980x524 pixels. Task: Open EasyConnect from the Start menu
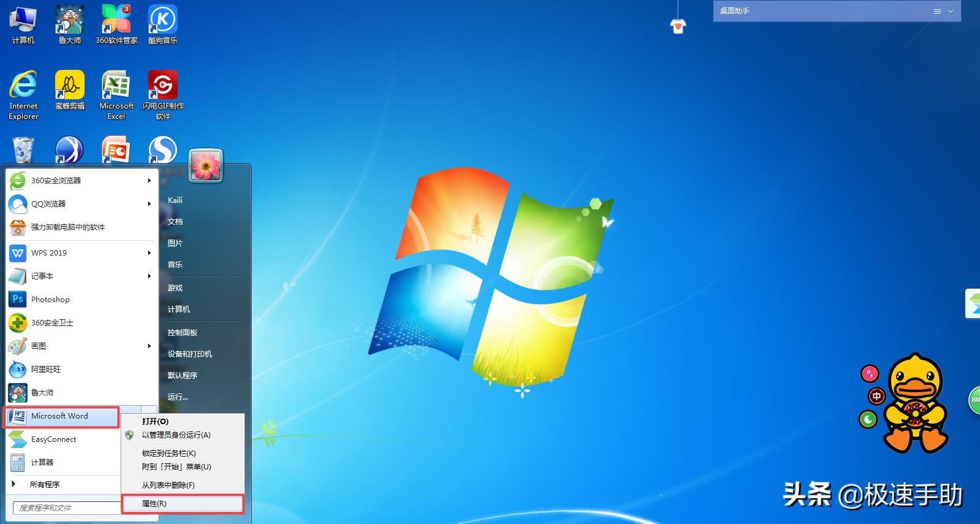[64, 439]
